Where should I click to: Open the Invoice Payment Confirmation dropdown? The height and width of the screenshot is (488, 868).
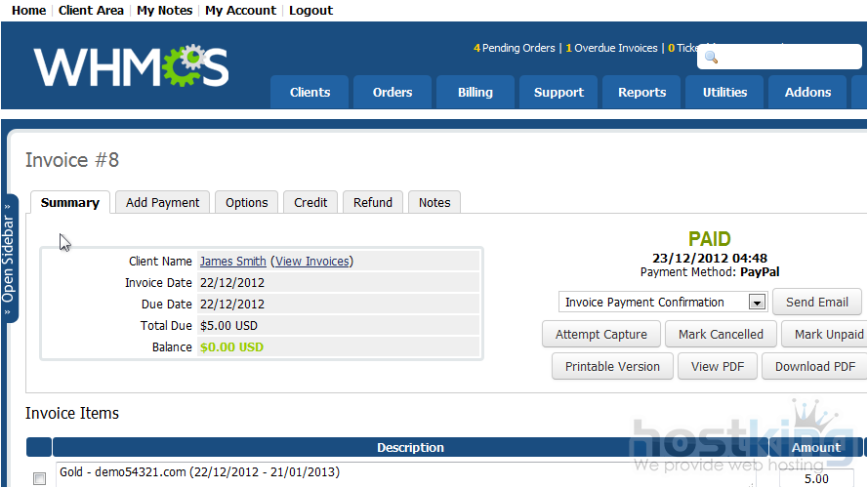[662, 303]
